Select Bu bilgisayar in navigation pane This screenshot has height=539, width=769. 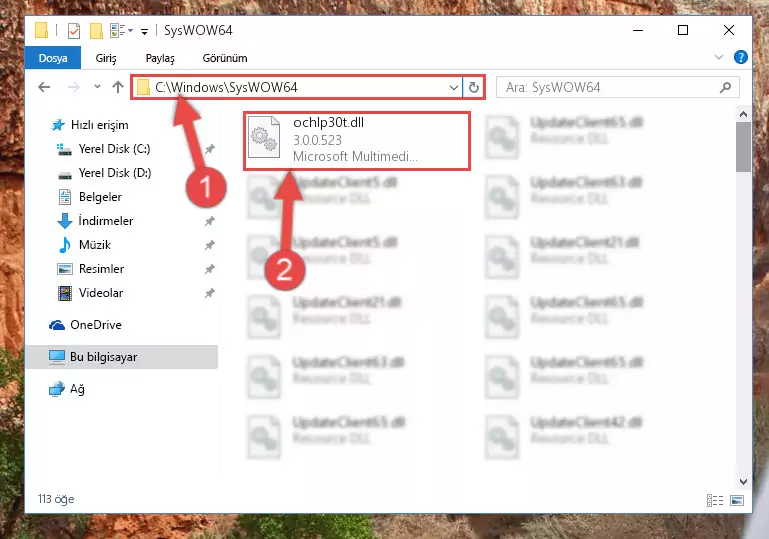[122, 357]
